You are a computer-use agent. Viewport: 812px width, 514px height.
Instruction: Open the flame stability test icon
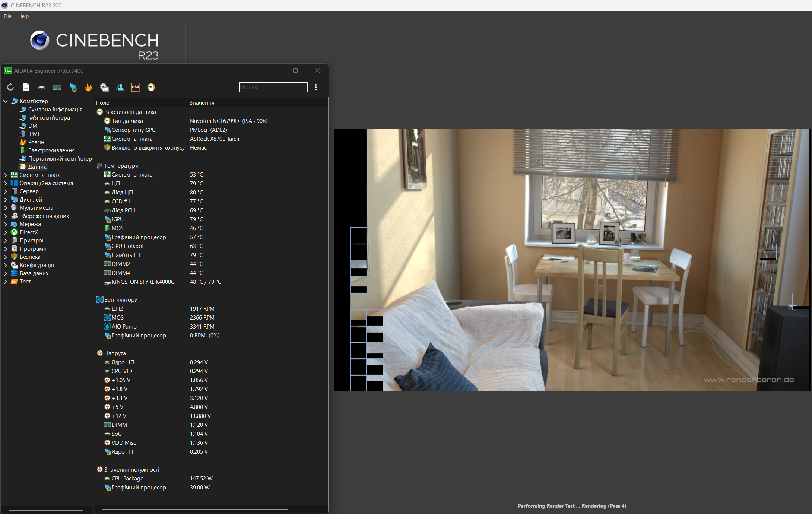(89, 87)
